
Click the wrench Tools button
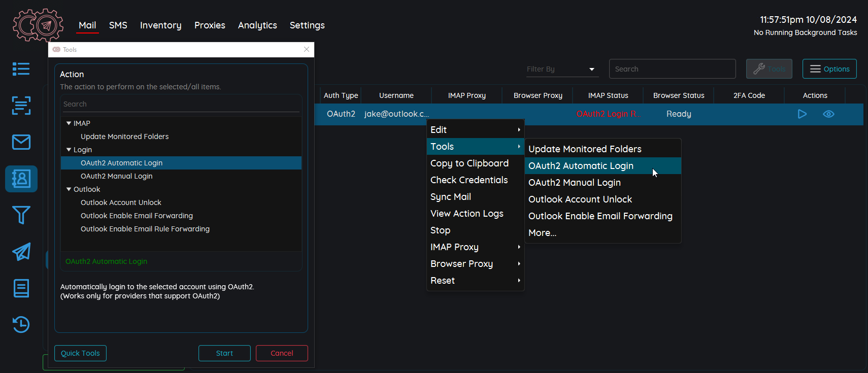769,69
